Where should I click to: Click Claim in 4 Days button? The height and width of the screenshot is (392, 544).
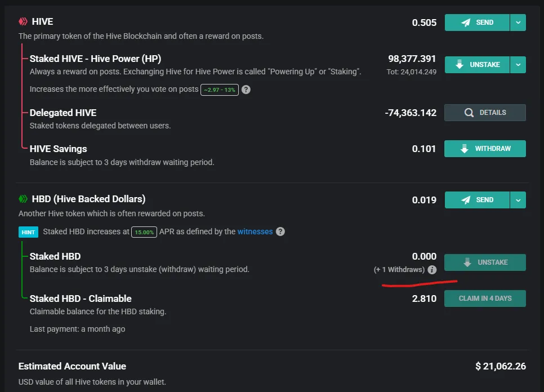point(485,299)
